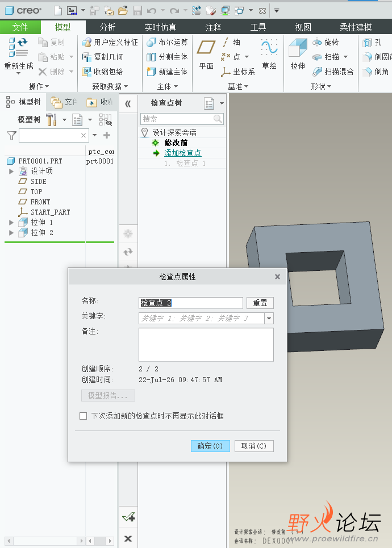Expand the 拉伸 2 tree node
Image resolution: width=392 pixels, height=548 pixels.
point(11,232)
